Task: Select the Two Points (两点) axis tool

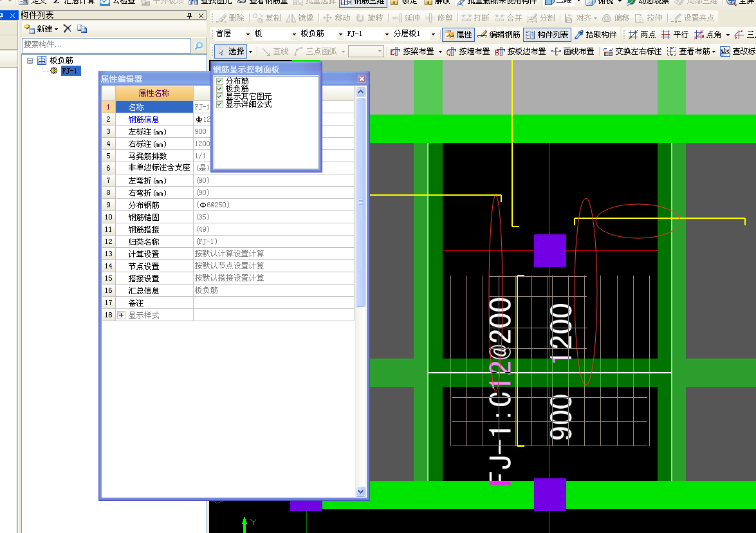Action: point(642,34)
